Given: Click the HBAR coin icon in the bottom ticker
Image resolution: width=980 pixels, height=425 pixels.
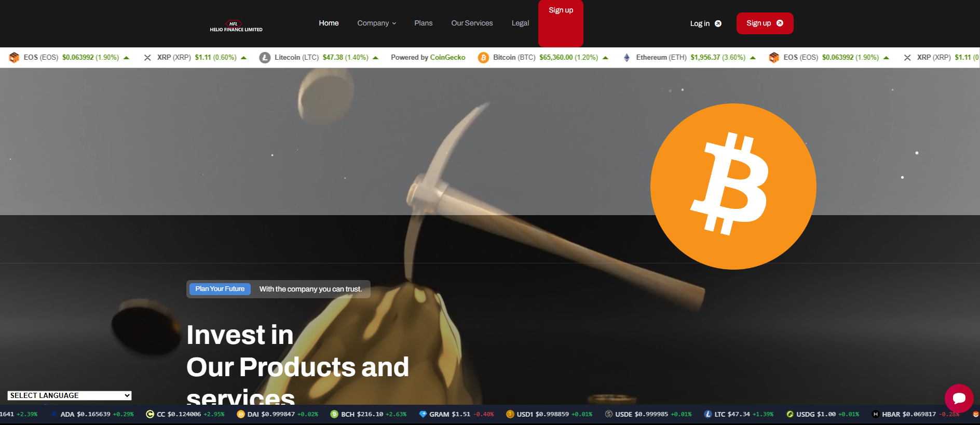Looking at the screenshot, I should (x=875, y=414).
